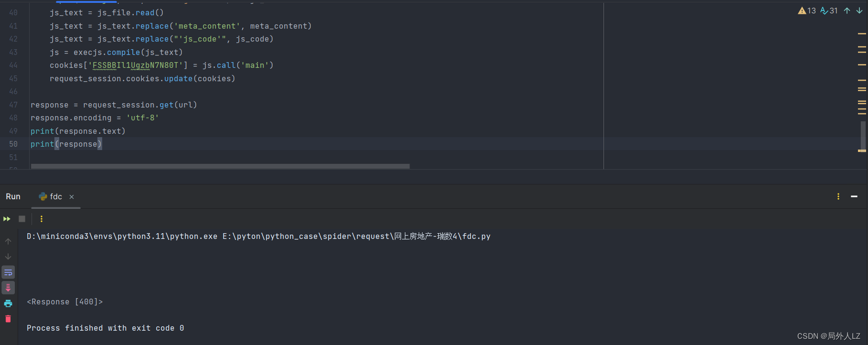Viewport: 868px width, 345px height.
Task: Jump to previous highlighted error
Action: [x=847, y=11]
